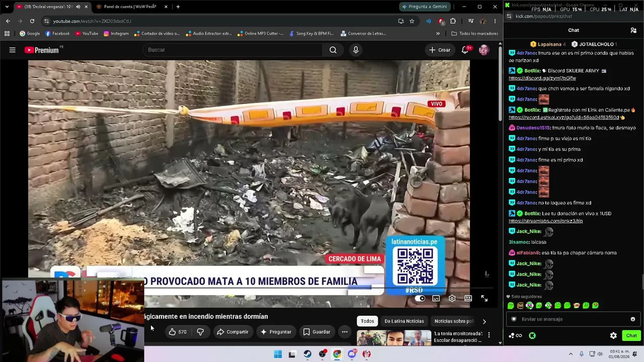Reload the YouTube page

click(32, 21)
